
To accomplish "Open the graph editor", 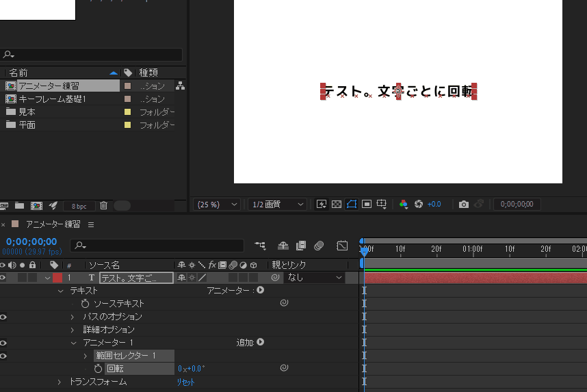I will tap(342, 246).
